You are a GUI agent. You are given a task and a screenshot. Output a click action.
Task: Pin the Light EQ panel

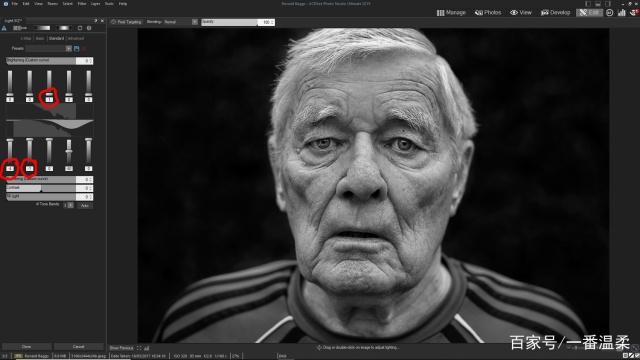[96, 20]
